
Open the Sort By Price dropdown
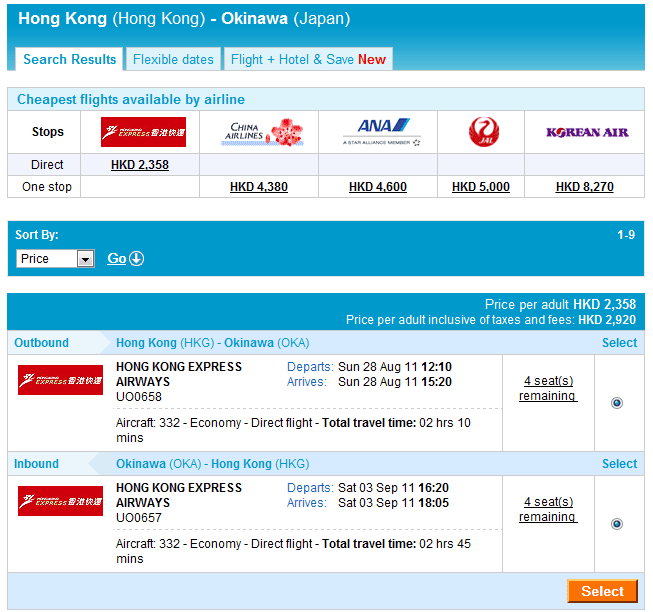point(56,259)
